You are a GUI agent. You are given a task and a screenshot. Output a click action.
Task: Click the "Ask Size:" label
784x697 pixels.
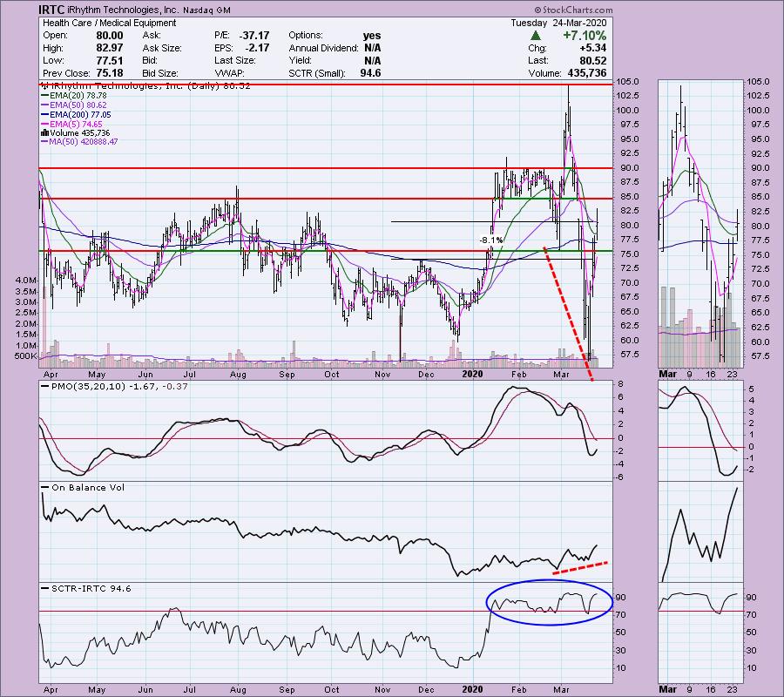(162, 48)
